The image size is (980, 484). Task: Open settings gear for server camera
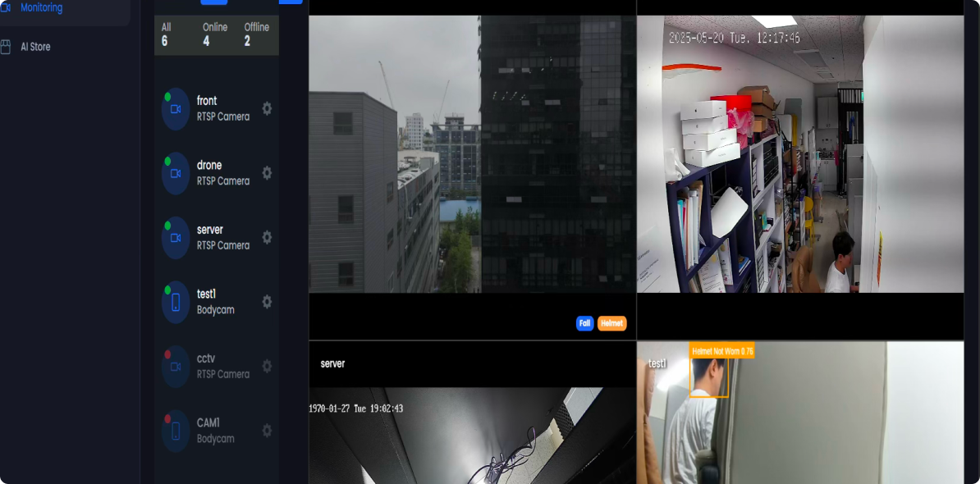point(267,237)
